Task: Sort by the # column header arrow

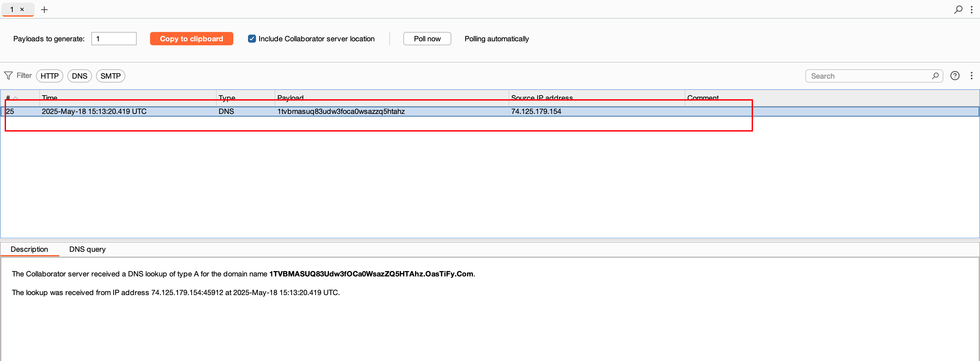Action: [x=16, y=98]
